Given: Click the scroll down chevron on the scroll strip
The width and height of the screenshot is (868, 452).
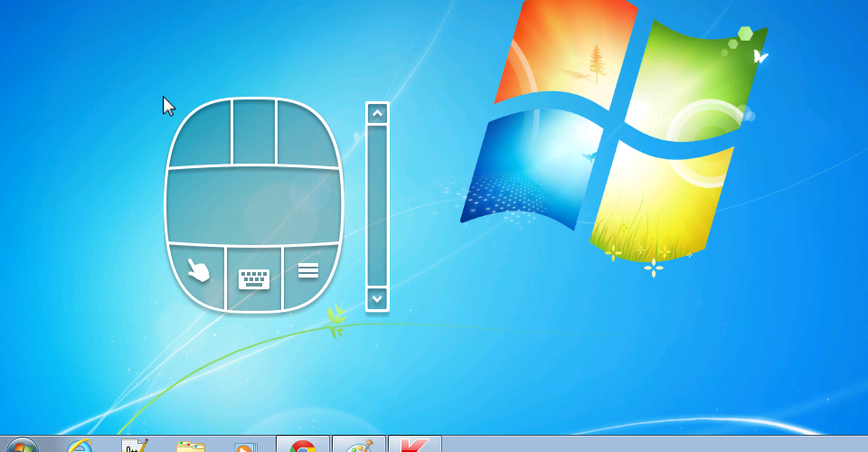Looking at the screenshot, I should pos(378,299).
